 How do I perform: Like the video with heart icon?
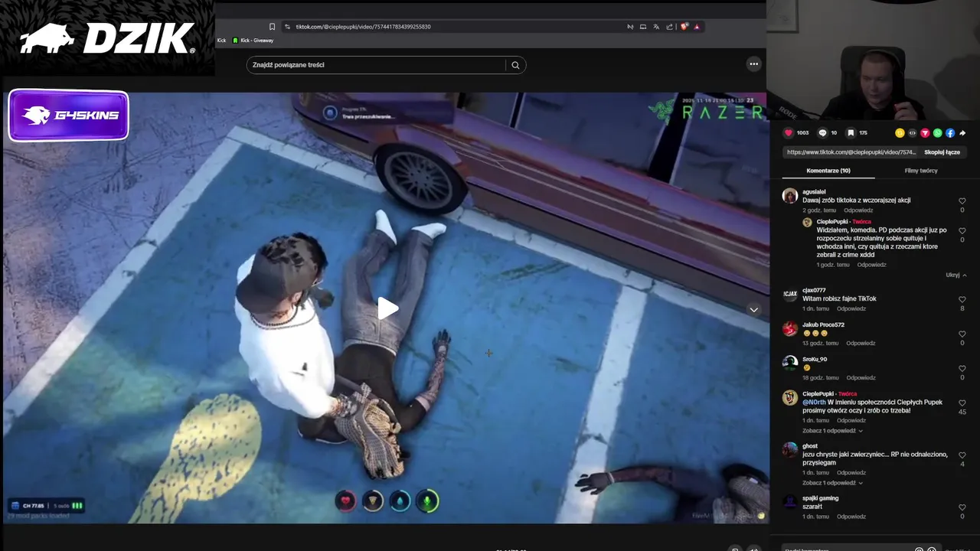tap(789, 133)
